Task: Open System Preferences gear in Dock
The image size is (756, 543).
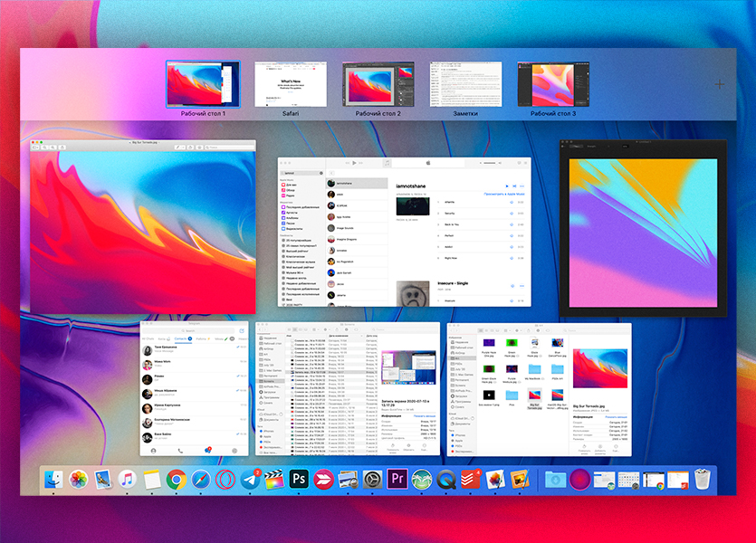Action: point(371,480)
